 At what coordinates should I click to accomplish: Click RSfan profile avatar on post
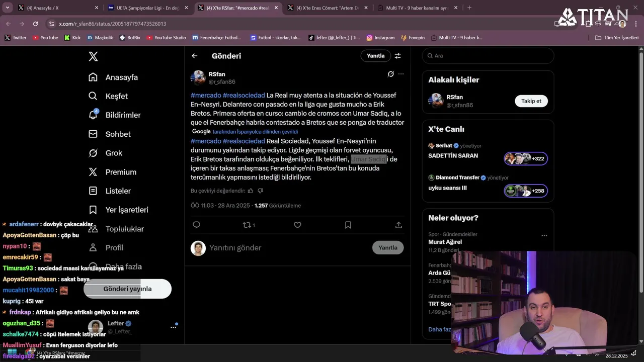(198, 78)
